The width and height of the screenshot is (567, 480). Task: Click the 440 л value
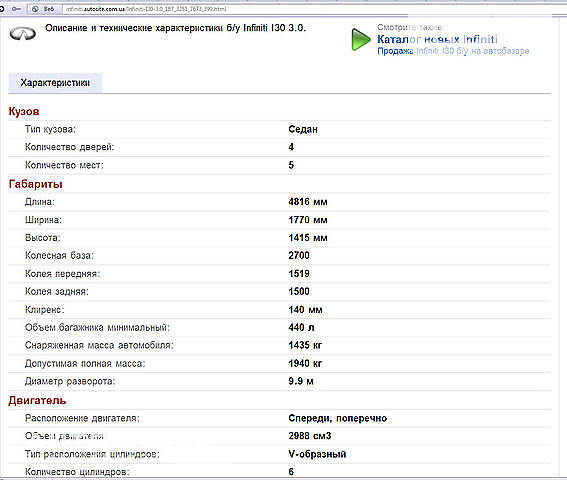(301, 327)
